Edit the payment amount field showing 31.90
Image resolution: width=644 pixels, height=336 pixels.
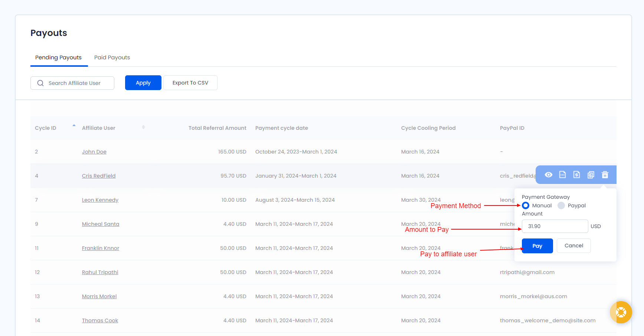[x=555, y=226]
